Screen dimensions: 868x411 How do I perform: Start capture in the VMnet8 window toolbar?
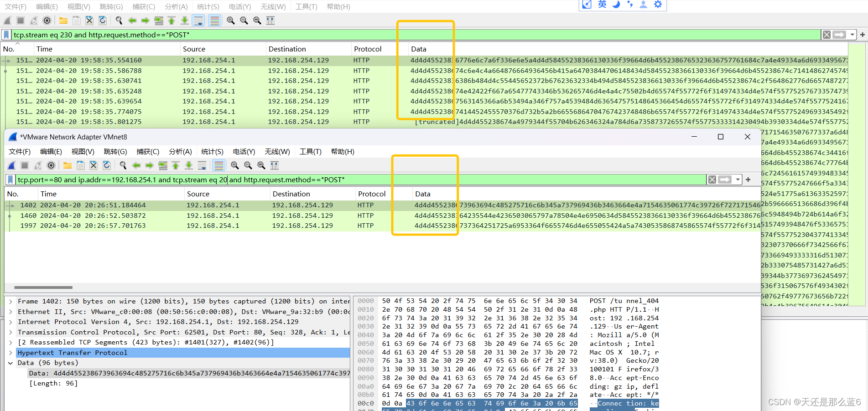tap(12, 165)
